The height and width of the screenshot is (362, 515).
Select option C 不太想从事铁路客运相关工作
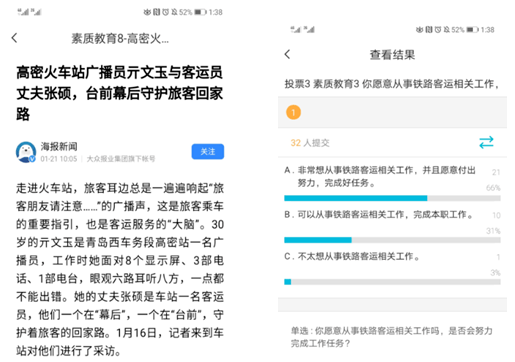[x=352, y=256]
